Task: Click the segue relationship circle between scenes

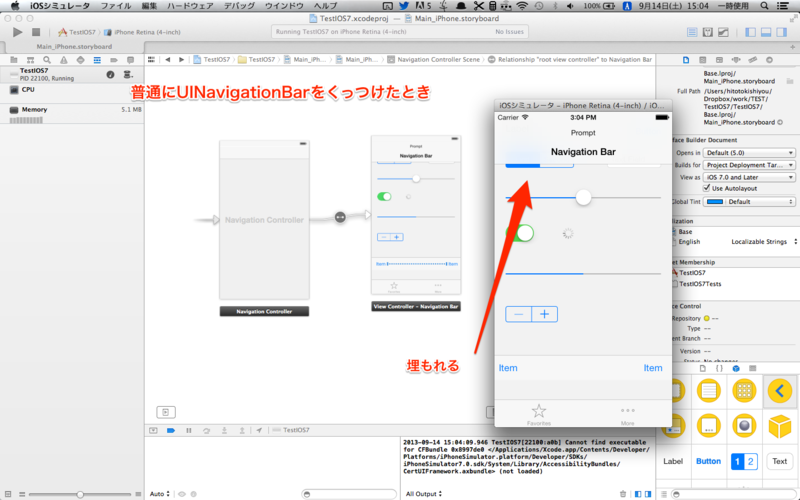Action: pyautogui.click(x=340, y=217)
